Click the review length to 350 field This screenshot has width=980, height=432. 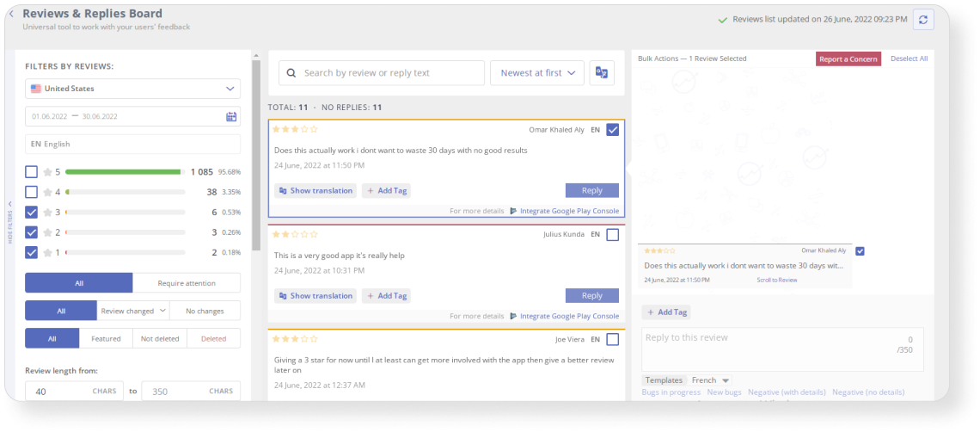(191, 392)
